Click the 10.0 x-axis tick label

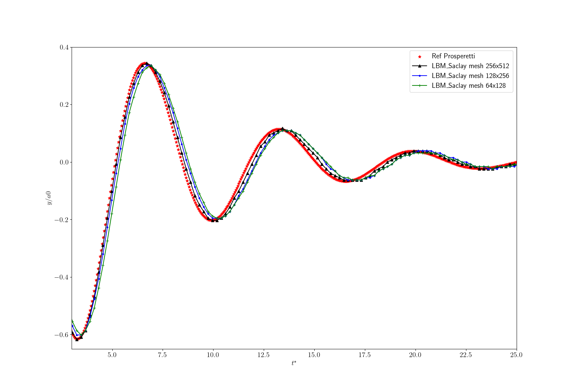213,355
